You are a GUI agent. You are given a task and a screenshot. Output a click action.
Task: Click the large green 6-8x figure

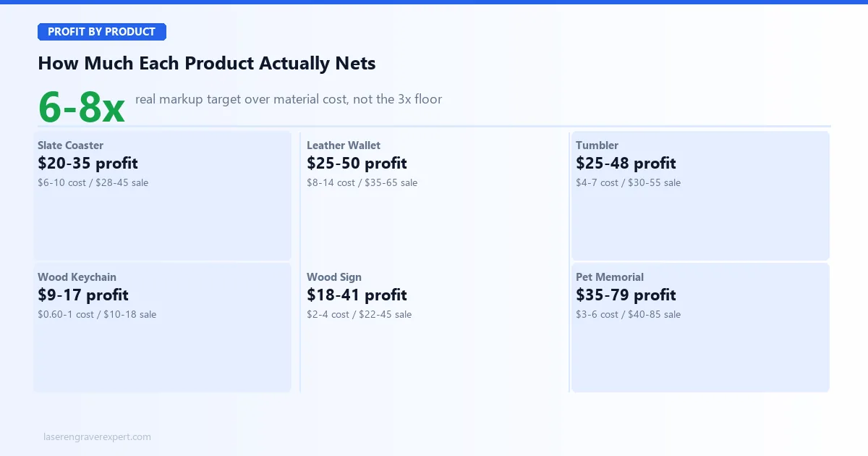tap(82, 108)
